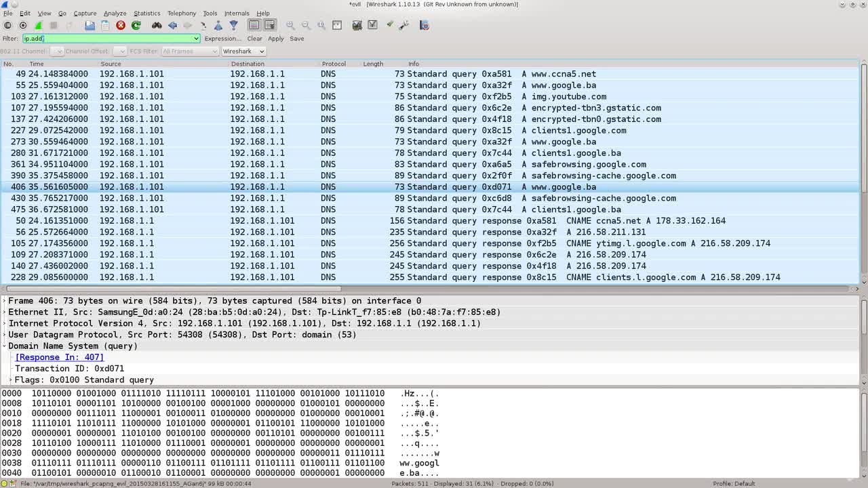Click the Expression... button
The image size is (868, 488).
point(222,39)
